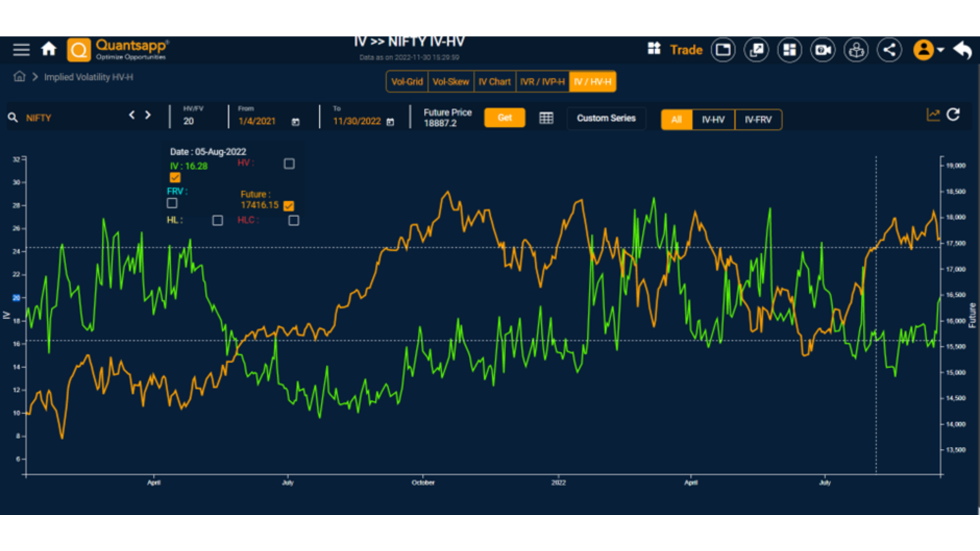Switch to the Vol-Skew tab
The height and width of the screenshot is (551, 980).
pyautogui.click(x=451, y=82)
